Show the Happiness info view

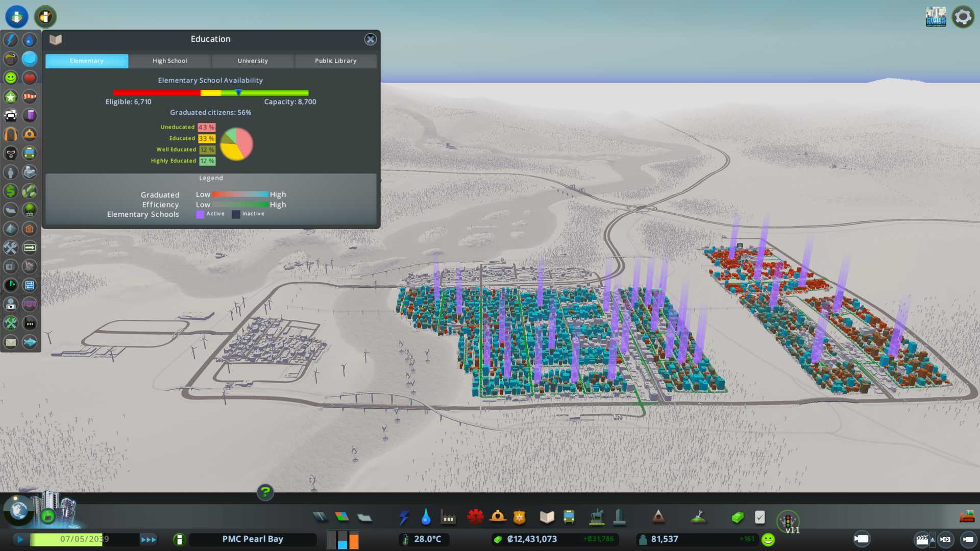point(11,78)
